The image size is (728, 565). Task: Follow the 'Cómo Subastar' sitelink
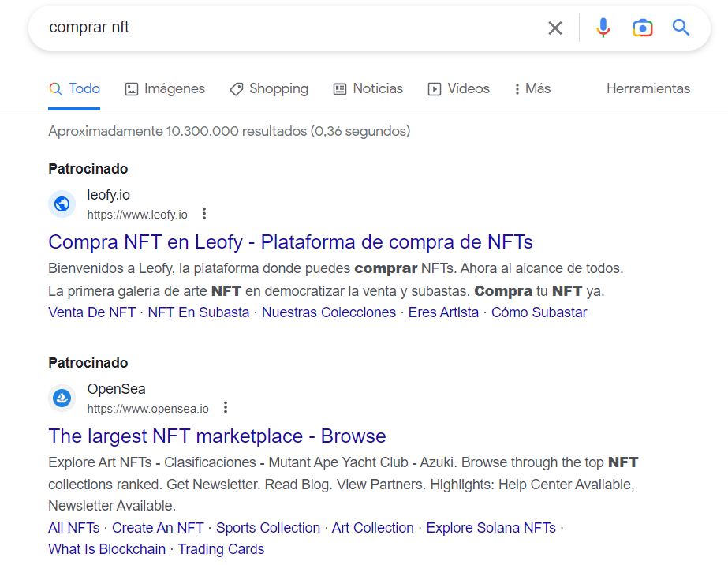click(539, 312)
